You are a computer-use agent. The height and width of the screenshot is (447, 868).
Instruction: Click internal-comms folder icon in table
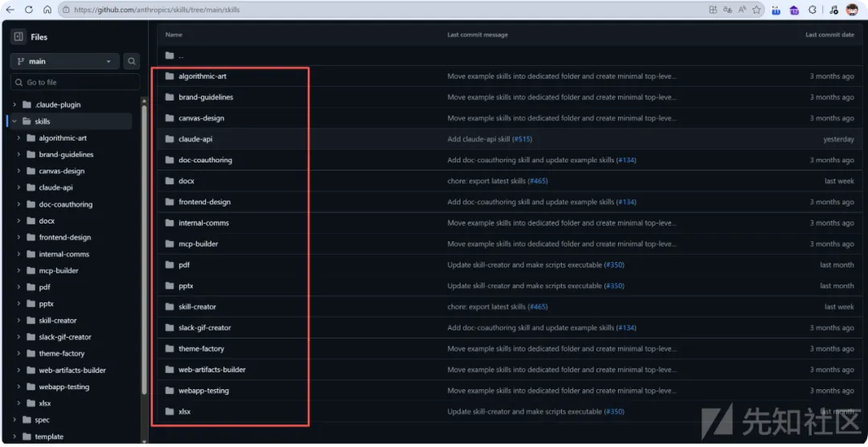[170, 223]
